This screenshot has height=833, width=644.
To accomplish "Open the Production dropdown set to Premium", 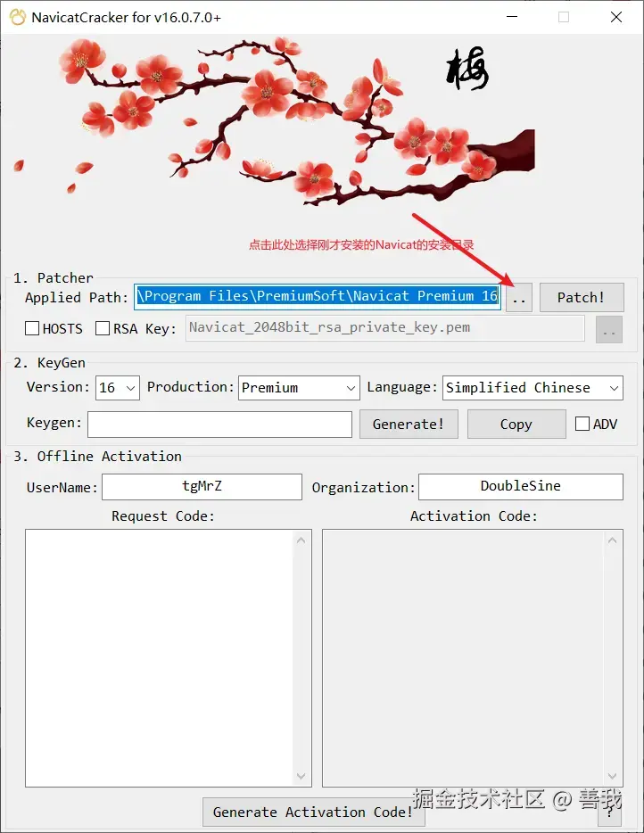I will pos(299,388).
